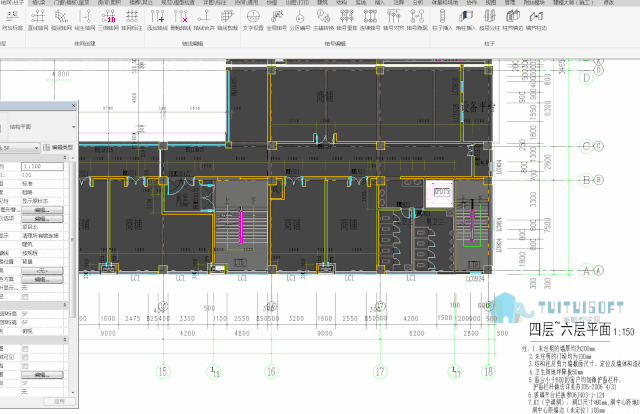Screen dimensions: 640x414
Task: Click the bottom 编辑 button above 5F value
Action: (x=42, y=374)
